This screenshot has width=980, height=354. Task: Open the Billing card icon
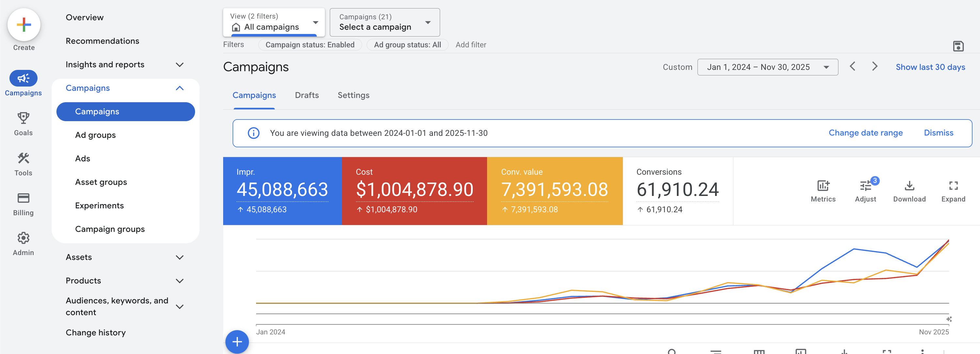tap(23, 198)
